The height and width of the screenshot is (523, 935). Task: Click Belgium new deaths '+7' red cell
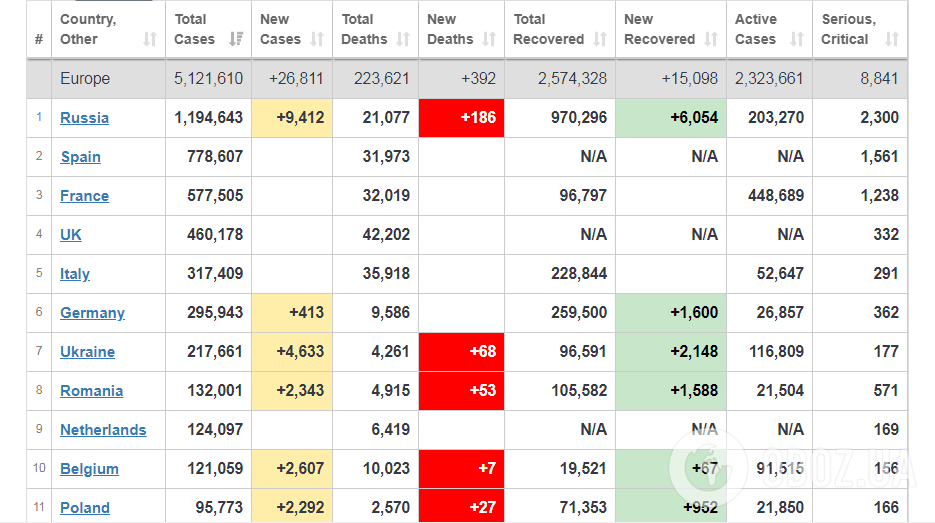click(462, 469)
